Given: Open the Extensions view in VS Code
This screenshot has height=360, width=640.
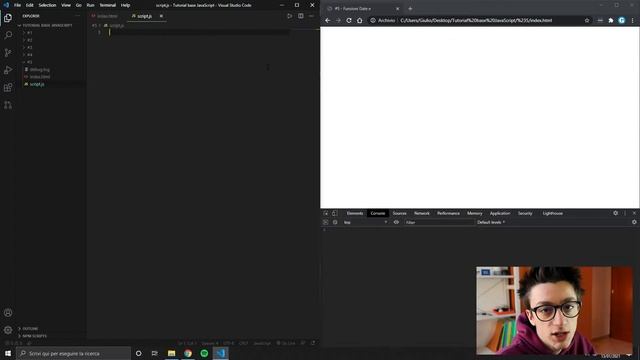Looking at the screenshot, I should click(x=8, y=87).
